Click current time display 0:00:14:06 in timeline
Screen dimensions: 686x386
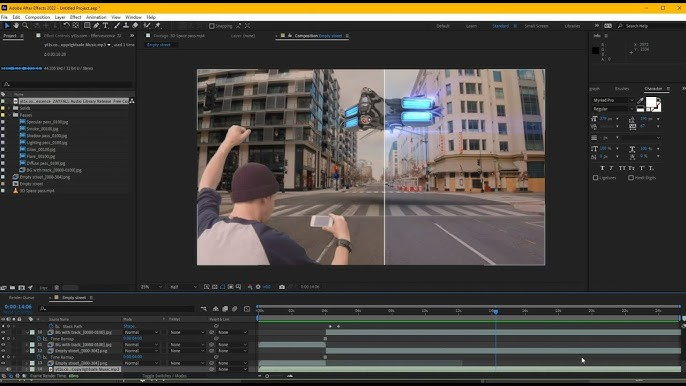(18, 307)
